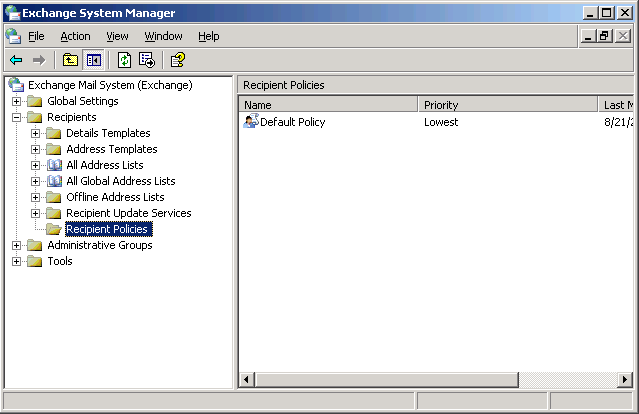
Task: Expand the All Global Address Lists node
Action: [x=35, y=181]
